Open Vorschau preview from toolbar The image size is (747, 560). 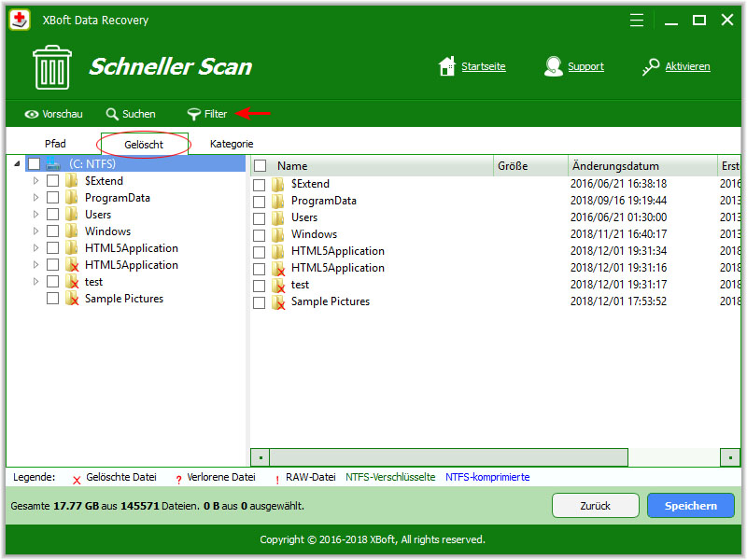pyautogui.click(x=53, y=114)
